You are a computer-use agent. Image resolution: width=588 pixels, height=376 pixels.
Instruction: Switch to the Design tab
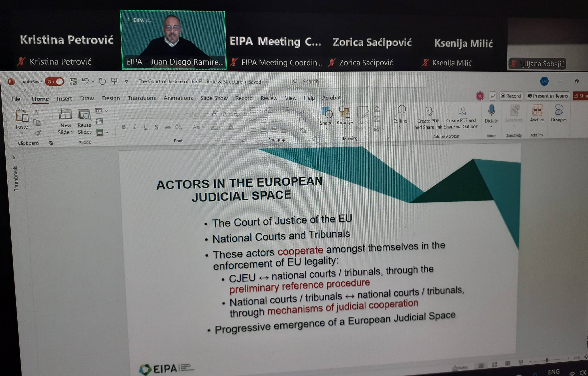[x=111, y=98]
